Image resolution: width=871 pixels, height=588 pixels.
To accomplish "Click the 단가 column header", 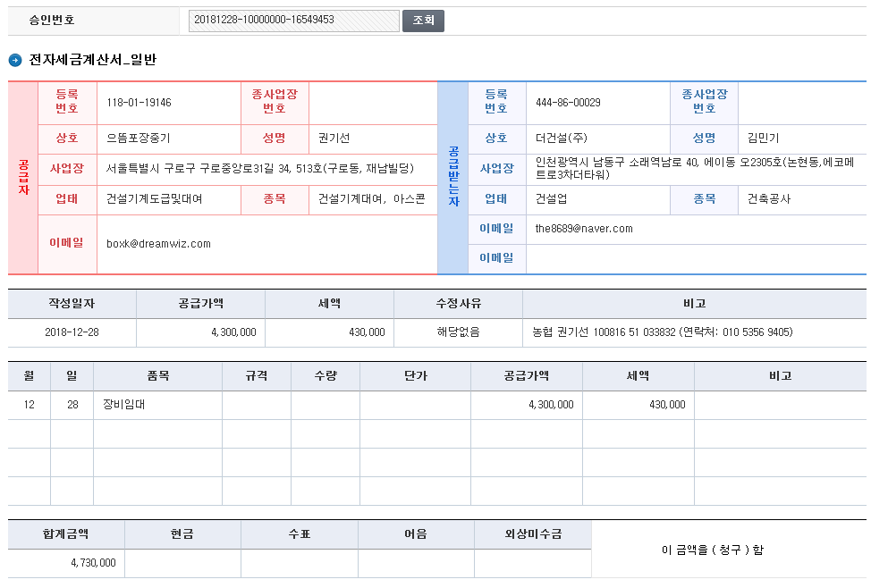I will pyautogui.click(x=416, y=376).
